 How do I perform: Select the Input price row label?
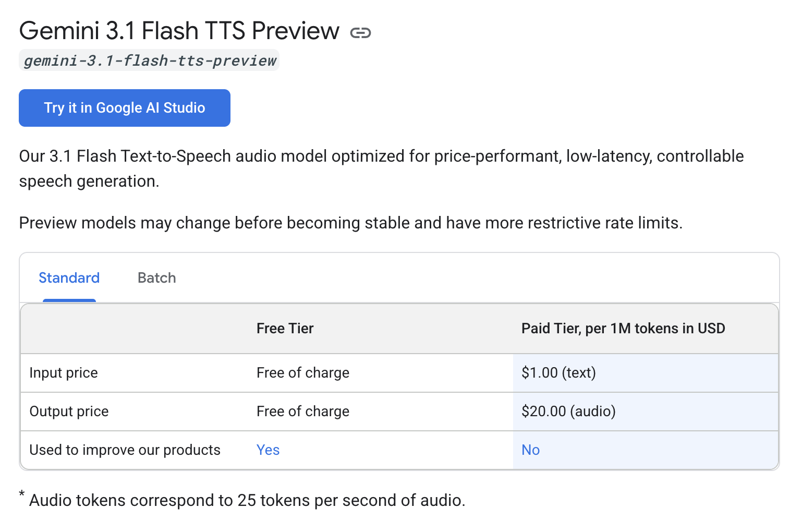click(x=63, y=372)
